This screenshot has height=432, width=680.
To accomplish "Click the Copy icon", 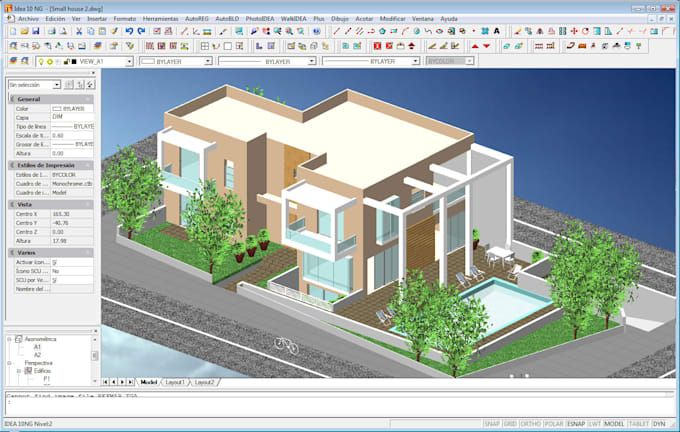I will (91, 31).
